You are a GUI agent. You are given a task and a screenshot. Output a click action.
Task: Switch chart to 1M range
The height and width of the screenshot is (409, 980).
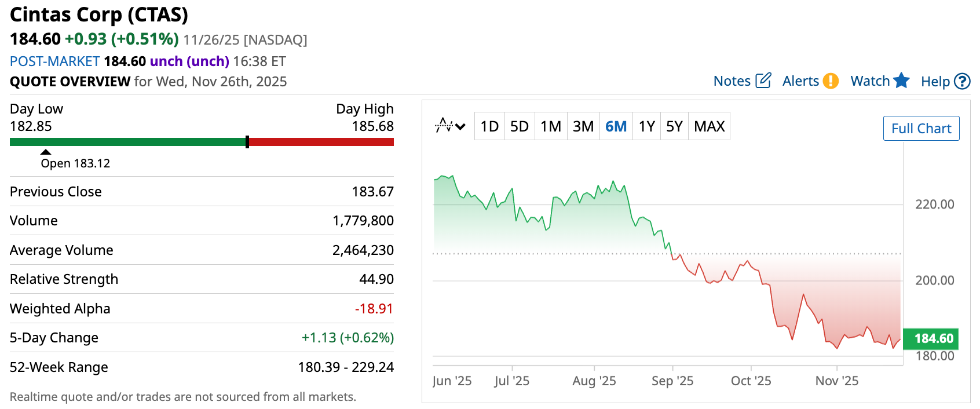[x=551, y=126]
